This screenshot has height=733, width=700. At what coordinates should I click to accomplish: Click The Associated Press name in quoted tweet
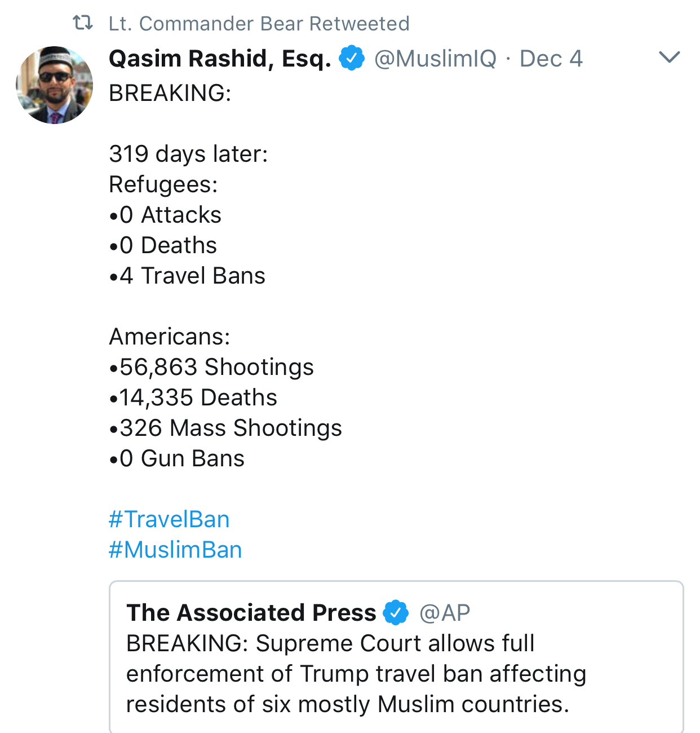pos(251,613)
